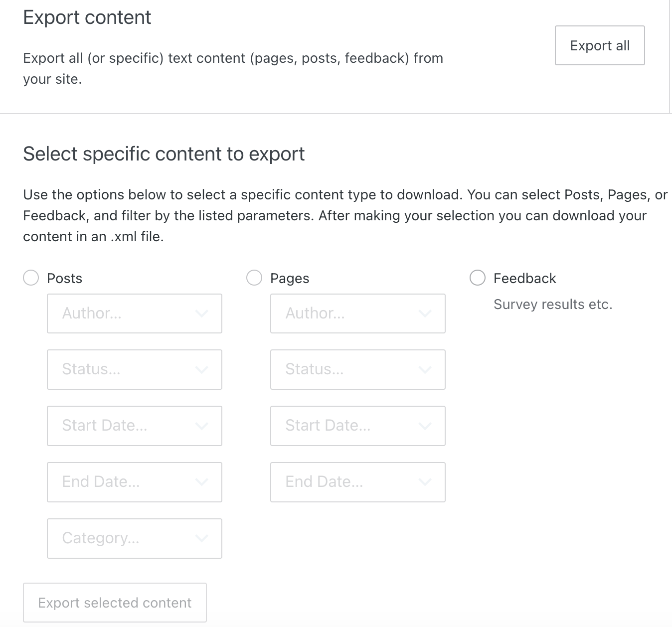Click the Export content heading
672x627 pixels.
pyautogui.click(x=87, y=17)
